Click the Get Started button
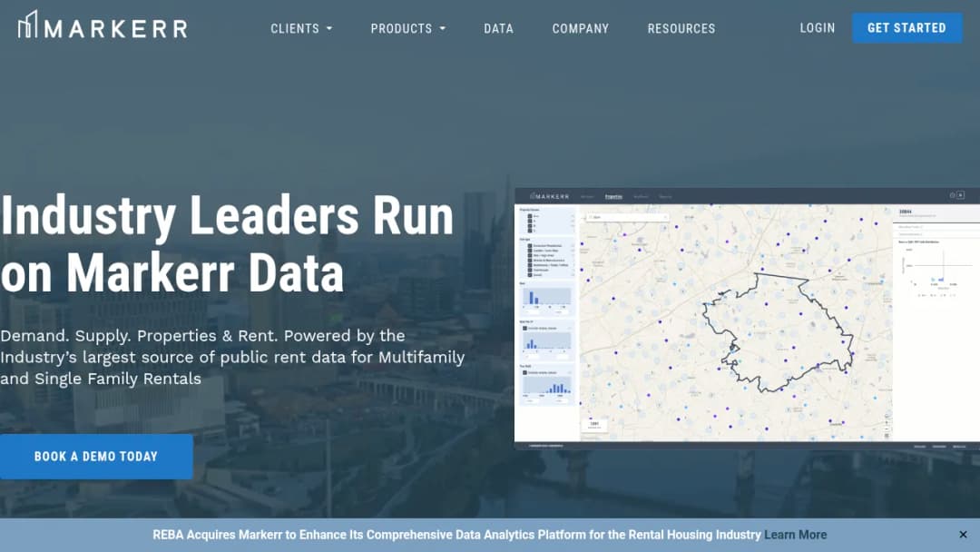 pos(906,28)
